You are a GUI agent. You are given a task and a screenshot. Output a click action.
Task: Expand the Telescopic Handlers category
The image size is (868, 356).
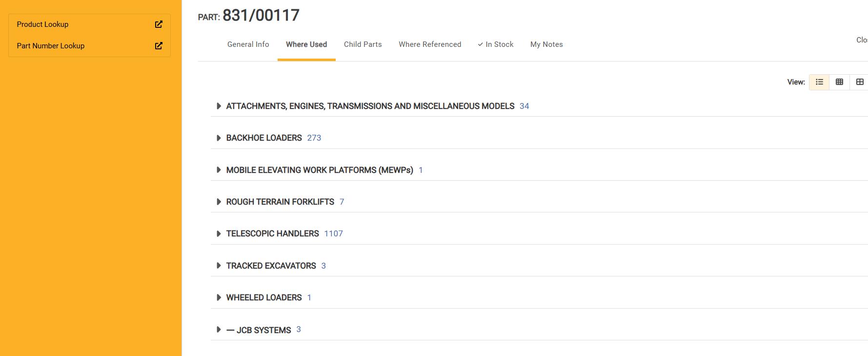click(x=272, y=234)
